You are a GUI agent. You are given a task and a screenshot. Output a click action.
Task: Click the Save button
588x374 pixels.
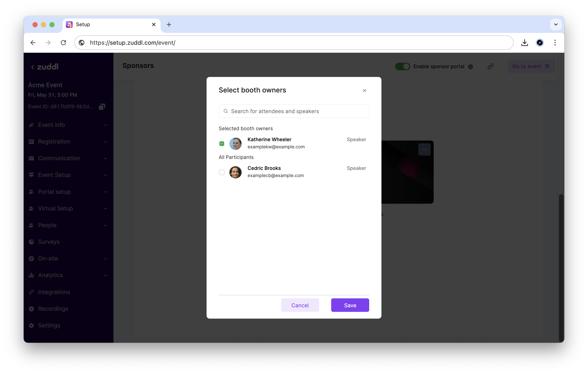click(x=350, y=305)
